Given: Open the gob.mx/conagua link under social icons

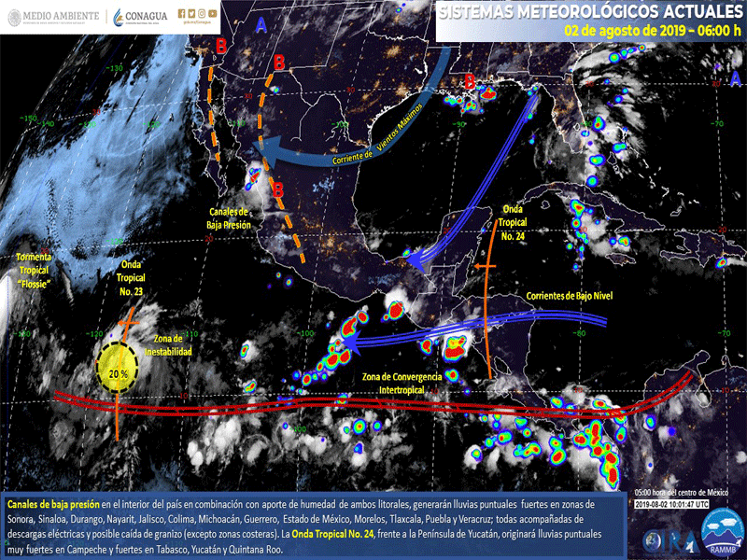Looking at the screenshot, I should point(196,22).
